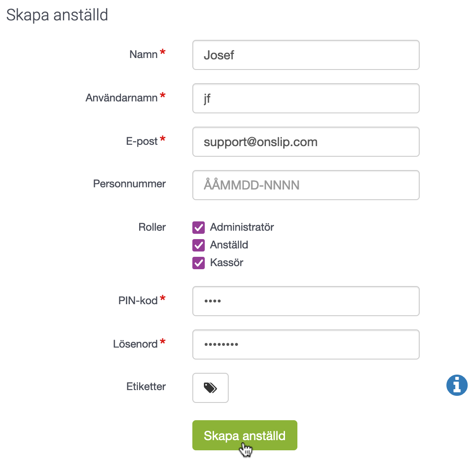The image size is (476, 472).
Task: Click the Etiketter label text
Action: (x=146, y=387)
